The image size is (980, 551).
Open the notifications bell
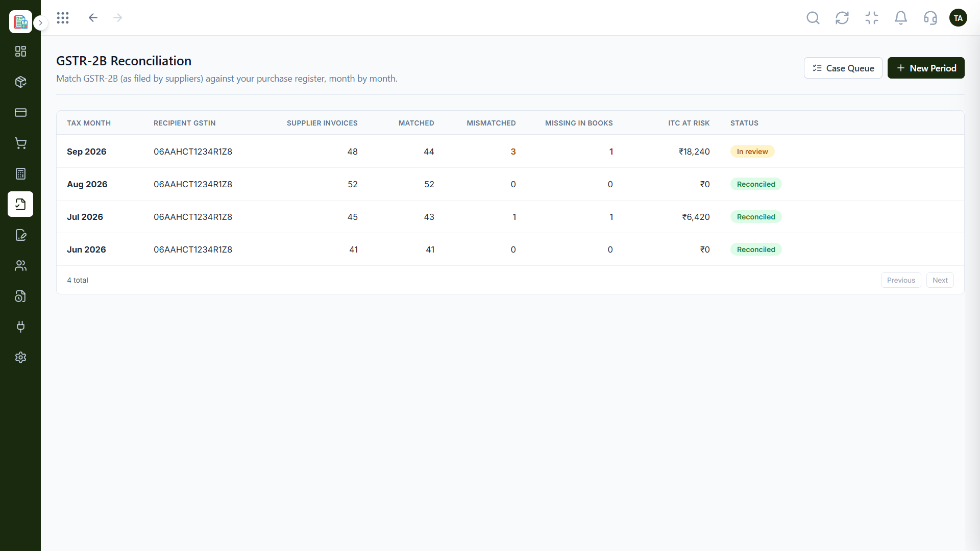pos(901,18)
